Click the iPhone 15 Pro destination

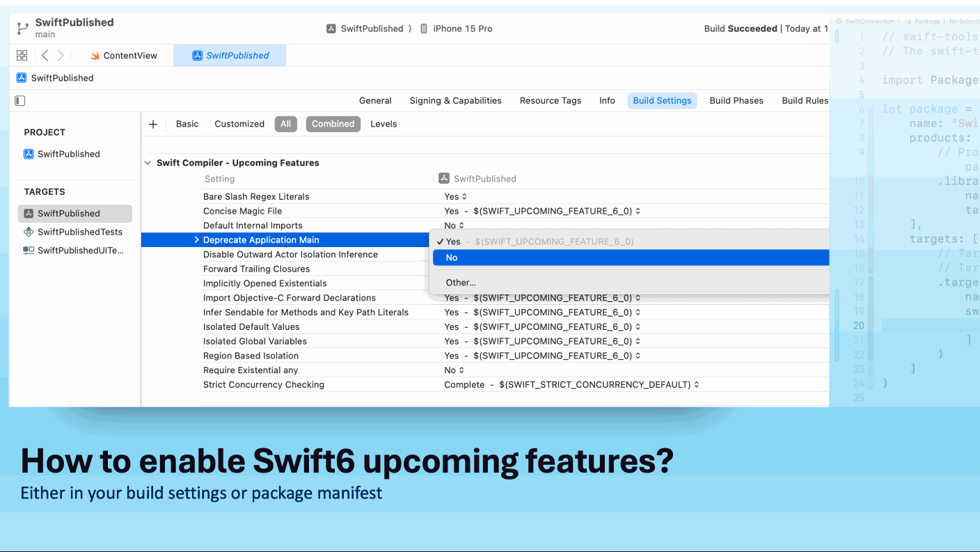point(456,29)
